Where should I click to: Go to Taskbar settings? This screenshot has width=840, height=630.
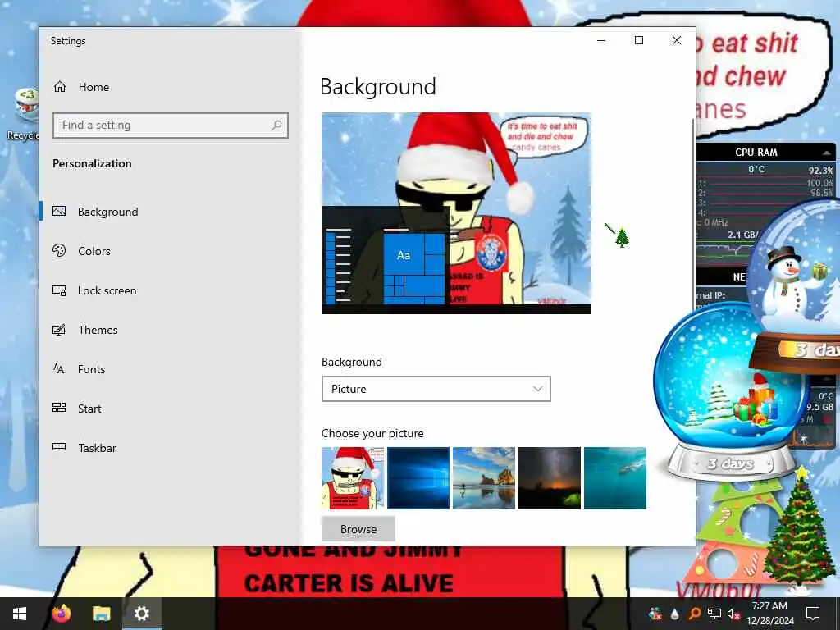pos(97,448)
